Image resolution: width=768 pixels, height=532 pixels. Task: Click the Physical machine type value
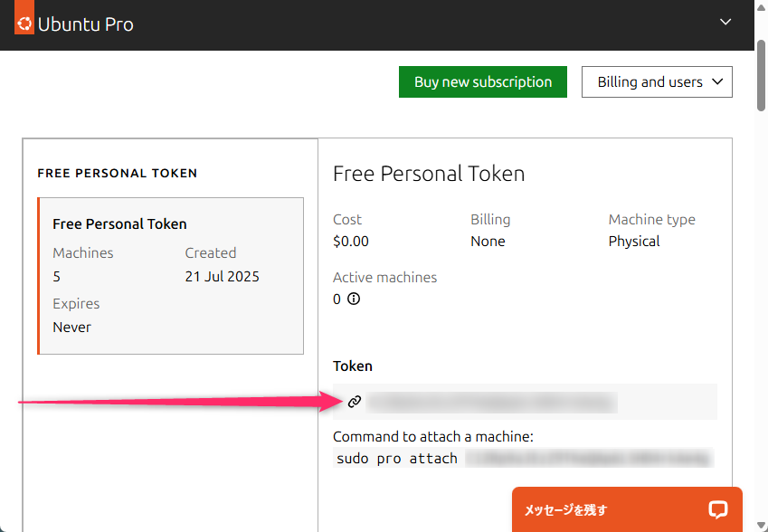point(634,241)
